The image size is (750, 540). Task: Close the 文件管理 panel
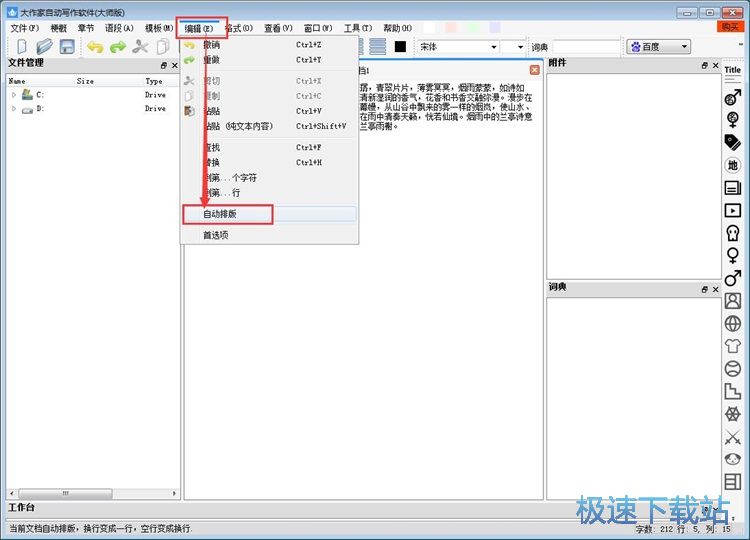coord(175,65)
